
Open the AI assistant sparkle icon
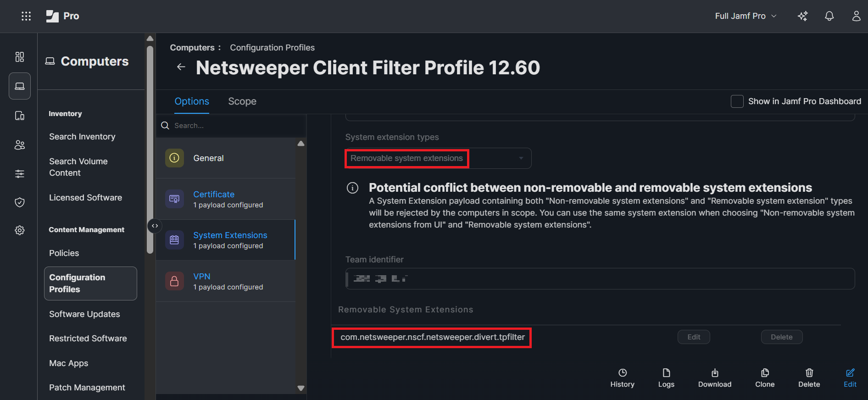pos(802,16)
